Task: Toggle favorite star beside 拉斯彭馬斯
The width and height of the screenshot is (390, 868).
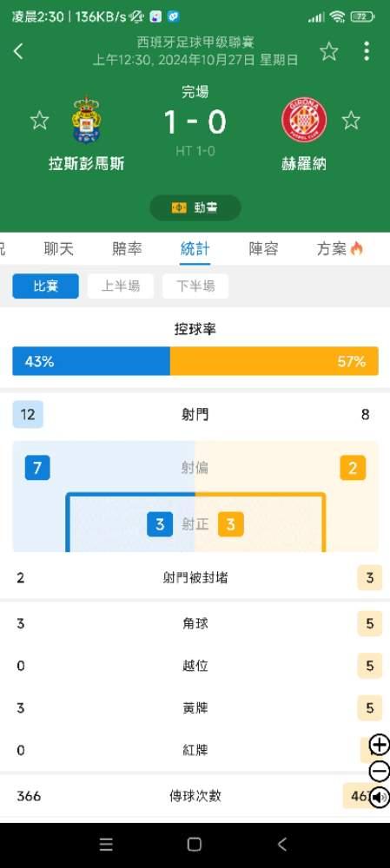Action: 39,120
